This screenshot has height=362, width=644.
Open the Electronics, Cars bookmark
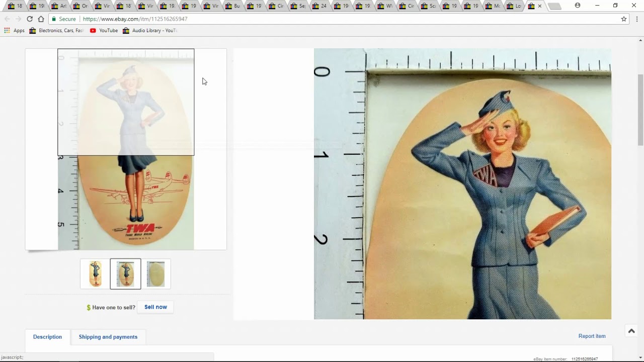[56, 31]
